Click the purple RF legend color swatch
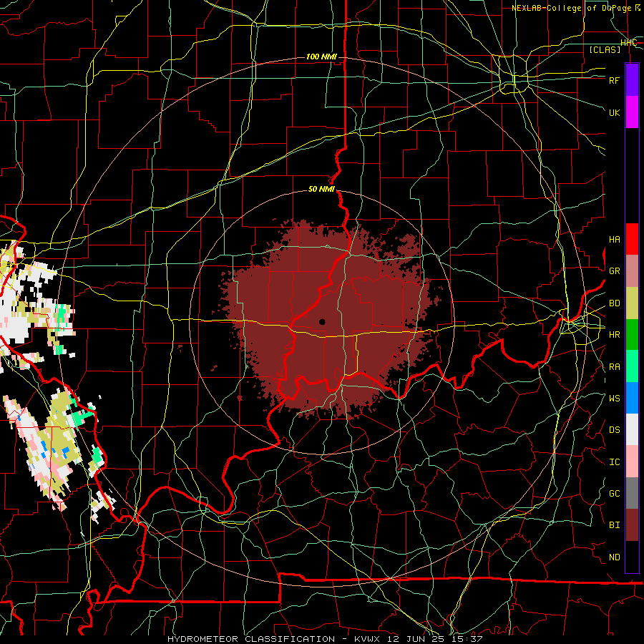 coord(632,80)
